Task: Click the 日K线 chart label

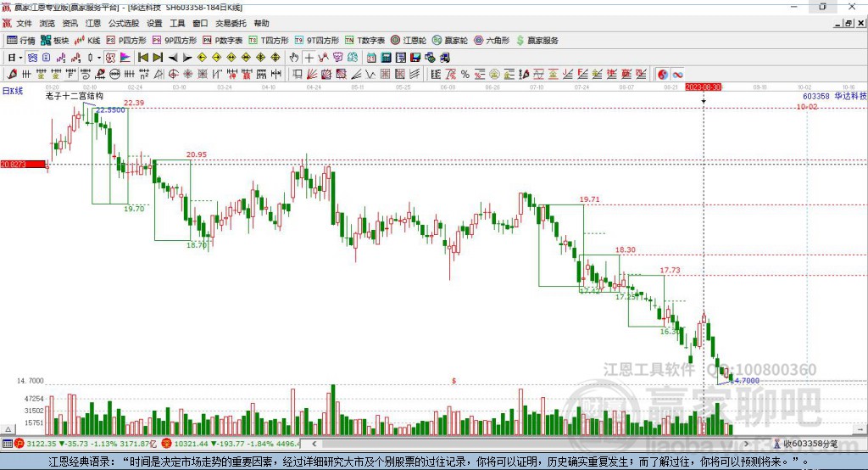Action: [x=13, y=91]
